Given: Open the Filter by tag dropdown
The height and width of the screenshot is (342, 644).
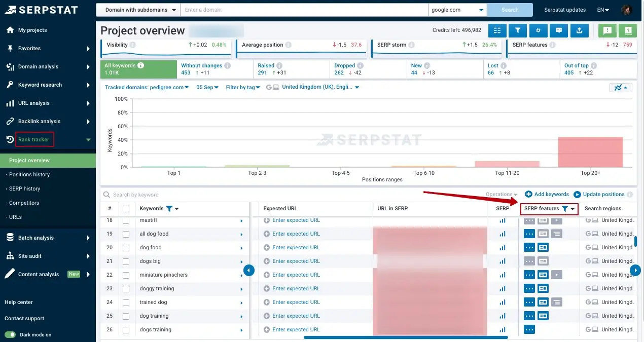Looking at the screenshot, I should tap(243, 88).
